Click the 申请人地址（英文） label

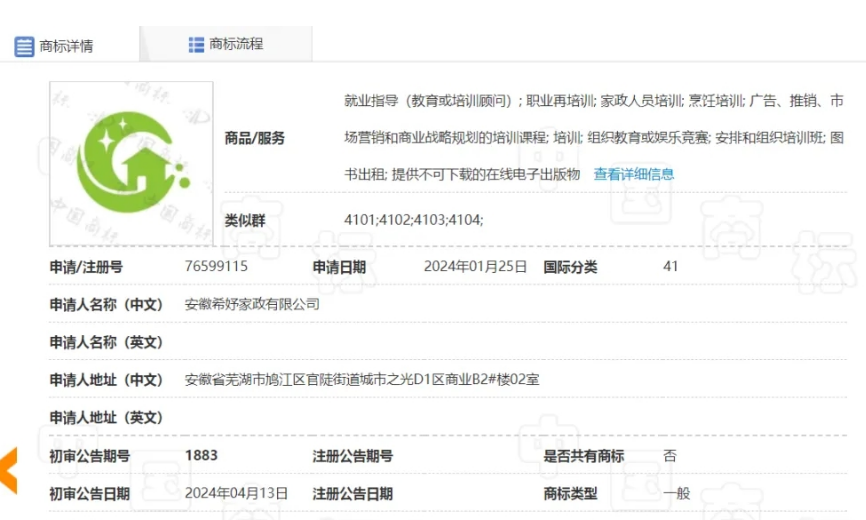click(x=106, y=418)
